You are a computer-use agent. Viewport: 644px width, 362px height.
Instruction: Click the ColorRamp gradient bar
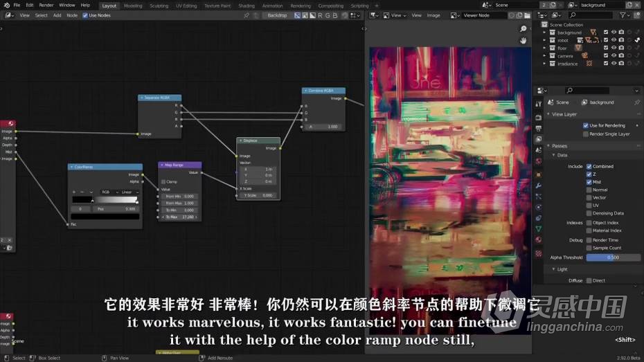point(105,200)
